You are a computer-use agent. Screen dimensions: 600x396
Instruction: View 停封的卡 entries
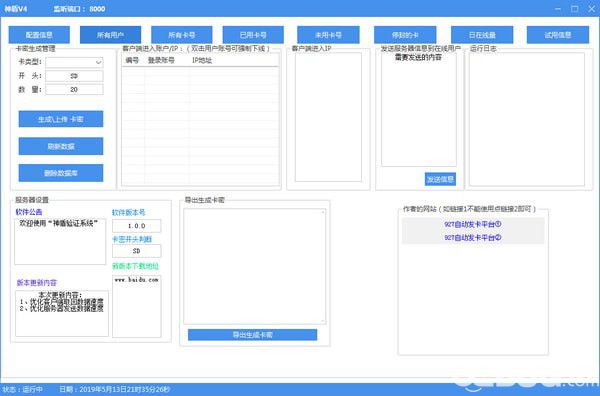(405, 35)
